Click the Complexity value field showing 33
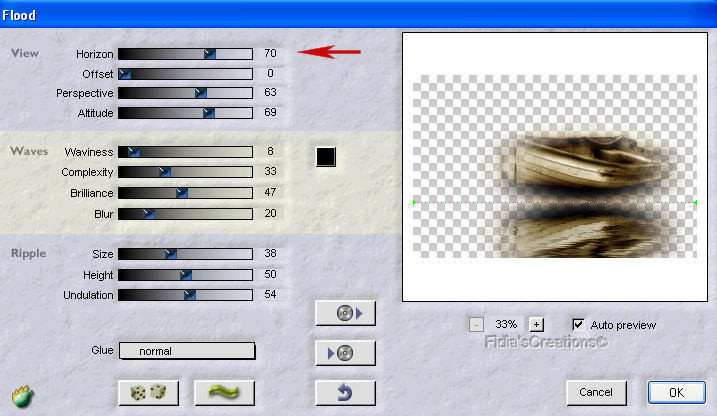Screen dimensions: 717x416 tap(270, 171)
